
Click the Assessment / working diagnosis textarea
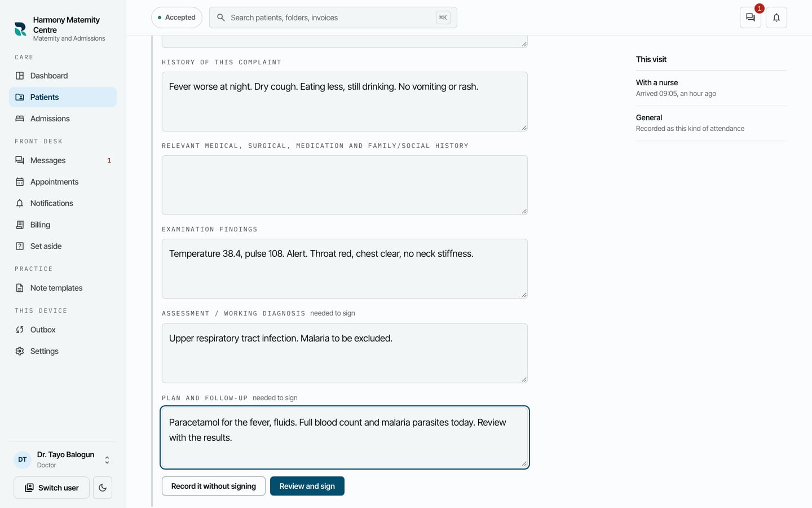tap(345, 353)
